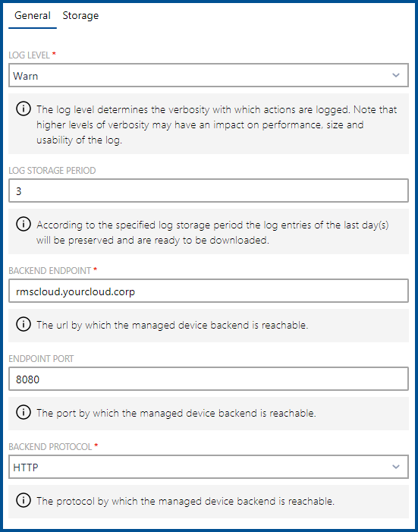418x532 pixels.
Task: Expand the Log Level dropdown chevron
Action: [395, 75]
